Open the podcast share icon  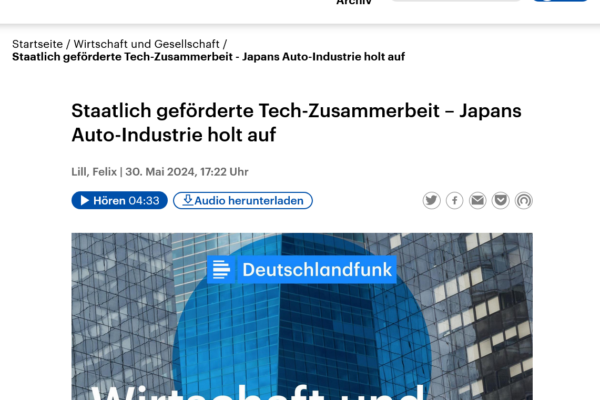tap(524, 201)
